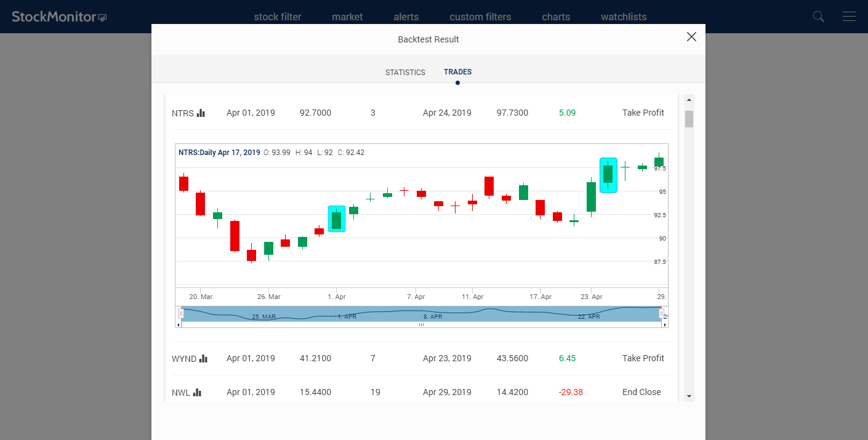Open the stock filter menu
The image size is (868, 440).
[278, 17]
